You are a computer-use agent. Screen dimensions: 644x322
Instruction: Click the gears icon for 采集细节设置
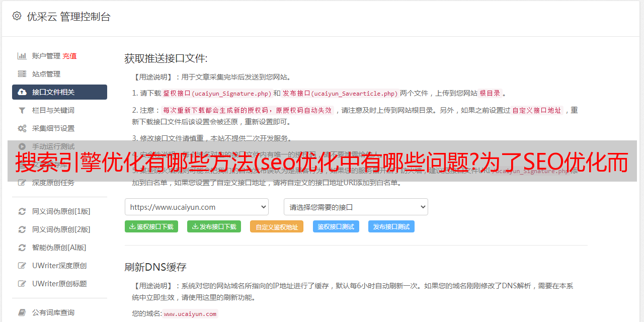22,128
